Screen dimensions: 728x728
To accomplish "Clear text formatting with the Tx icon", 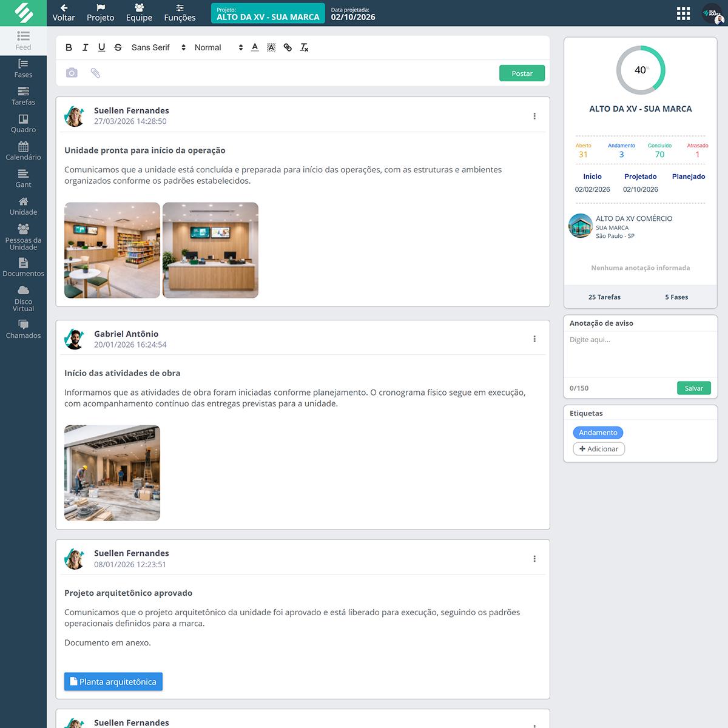I will tap(304, 47).
